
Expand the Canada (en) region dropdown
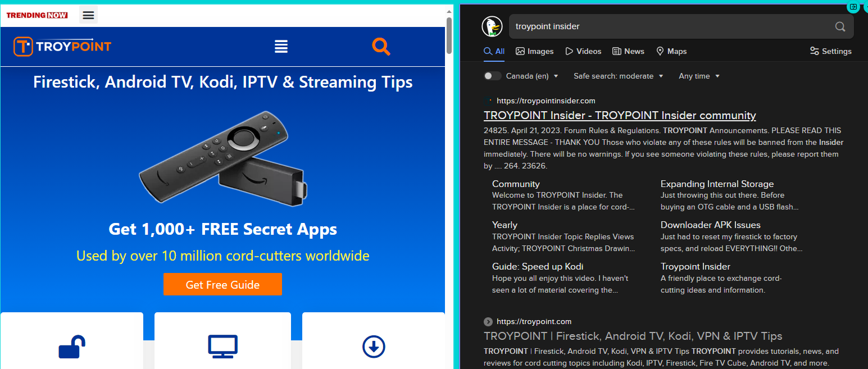pos(532,76)
